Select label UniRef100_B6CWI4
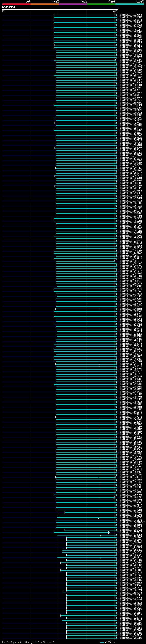The height and width of the screenshot is (644, 146). coord(131,284)
